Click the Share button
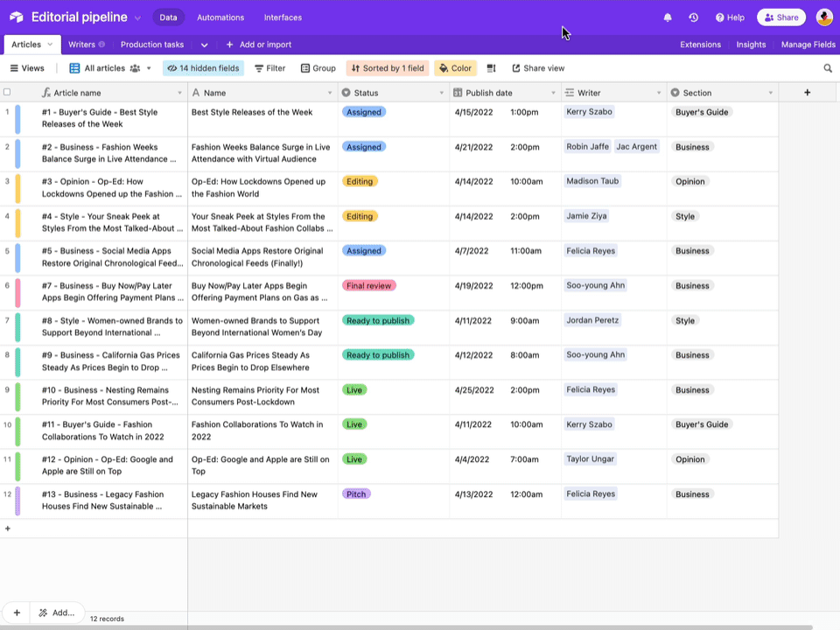The image size is (840, 630). coord(780,17)
